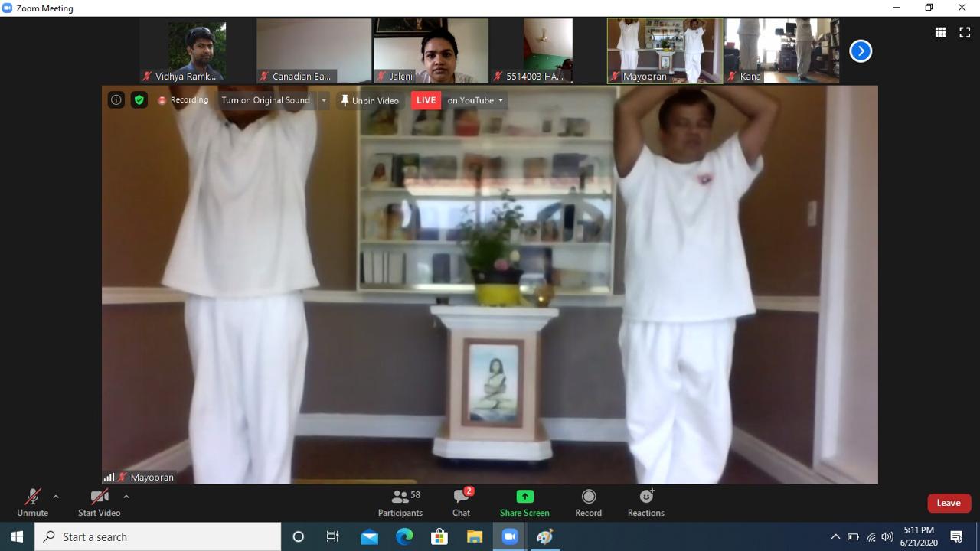980x551 pixels.
Task: Expand the Original Sound dropdown arrow
Action: tap(323, 100)
